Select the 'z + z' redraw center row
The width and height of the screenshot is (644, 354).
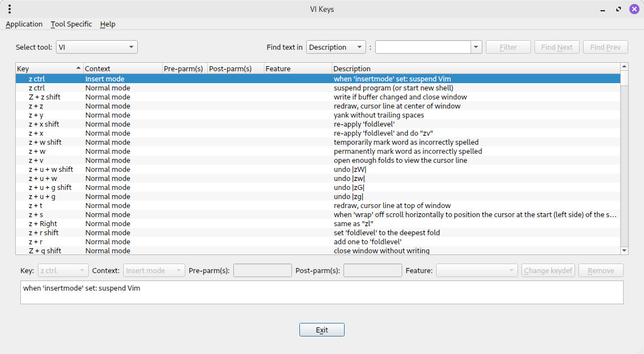click(318, 106)
